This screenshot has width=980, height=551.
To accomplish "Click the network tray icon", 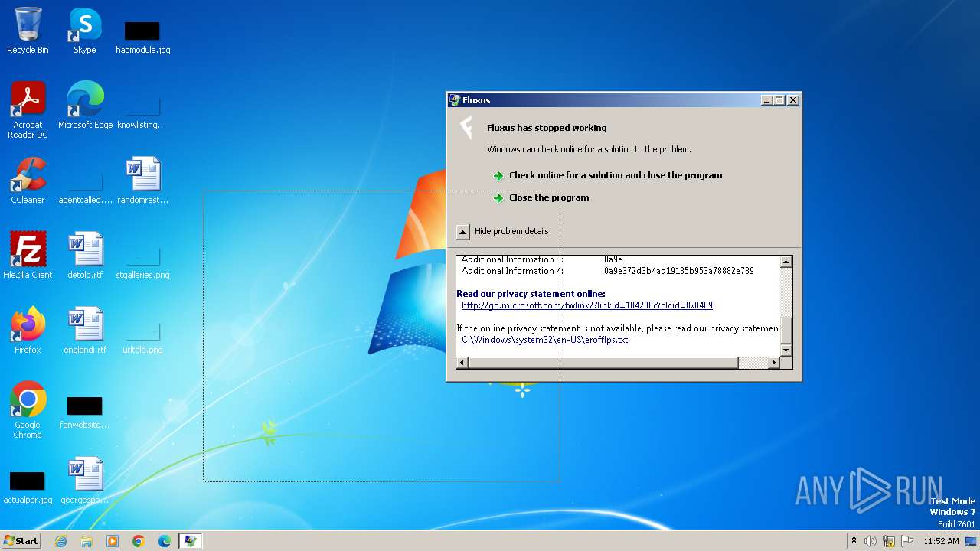I will tap(889, 541).
